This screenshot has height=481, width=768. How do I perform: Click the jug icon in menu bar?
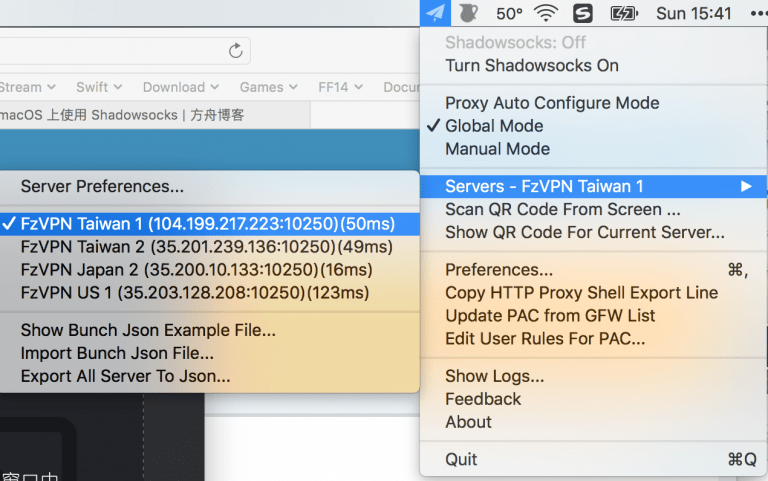click(x=468, y=13)
